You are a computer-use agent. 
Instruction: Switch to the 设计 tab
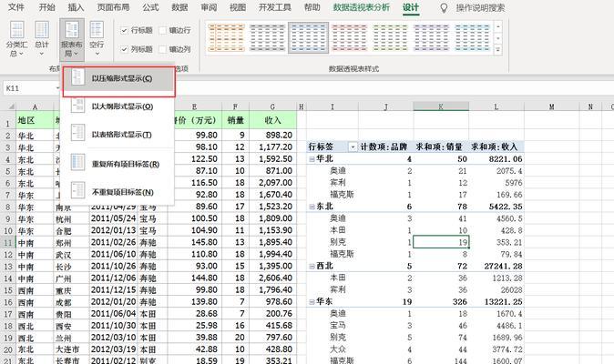pos(411,7)
